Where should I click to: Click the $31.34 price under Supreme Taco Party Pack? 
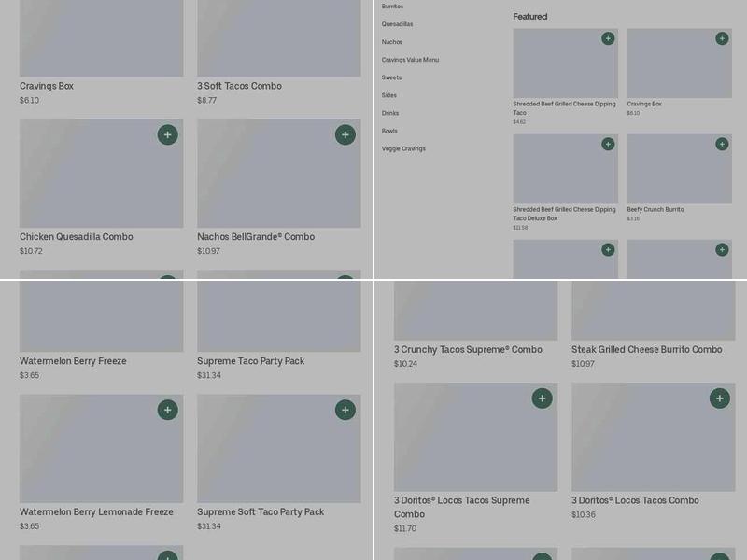(209, 375)
